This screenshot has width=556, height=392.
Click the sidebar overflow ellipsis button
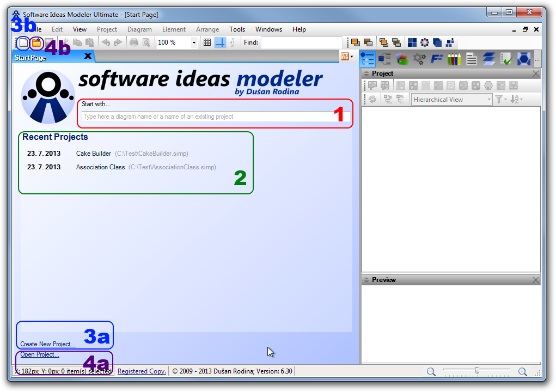coord(537,59)
